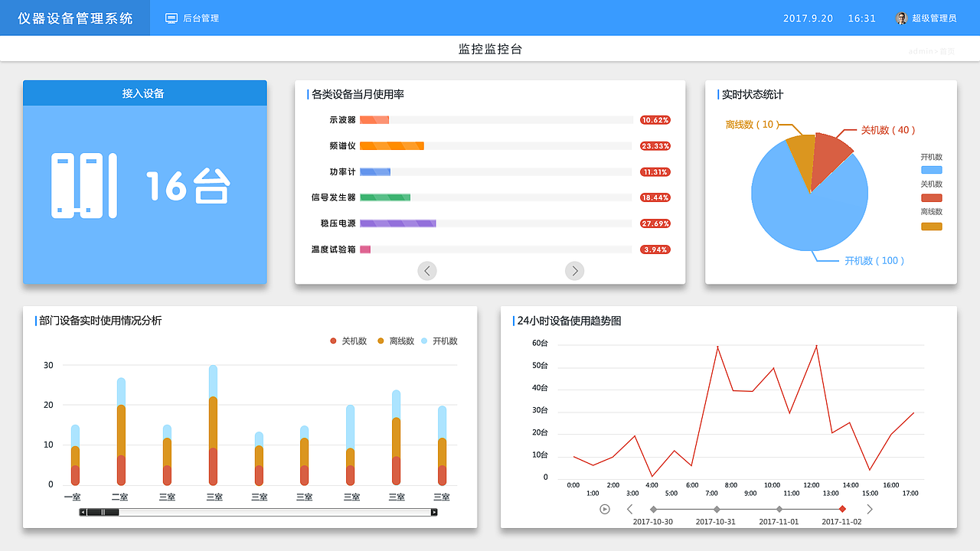Viewport: 980px width, 551px height.
Task: Select the red 2017-11-02 timeline marker
Action: [x=842, y=508]
